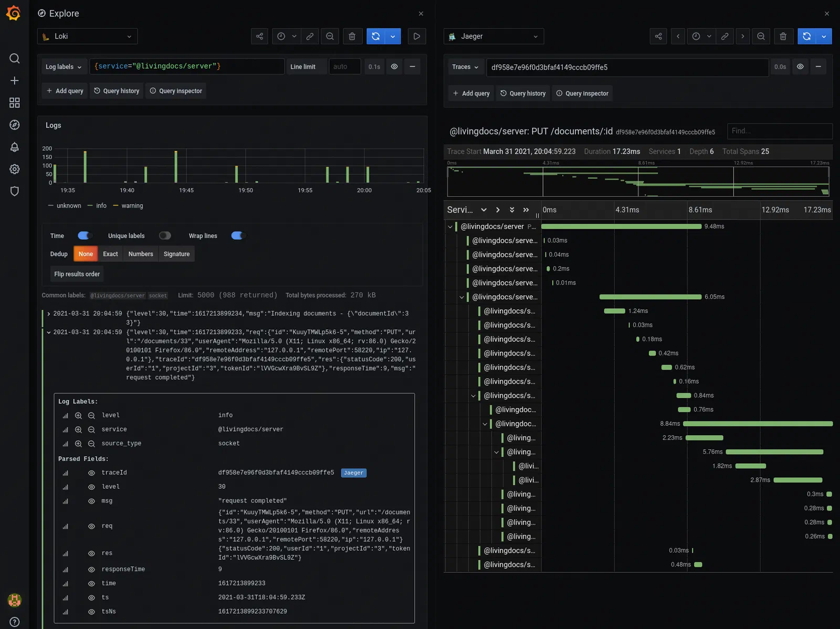Image resolution: width=840 pixels, height=629 pixels.
Task: Open Dashboards from the sidebar
Action: (15, 102)
